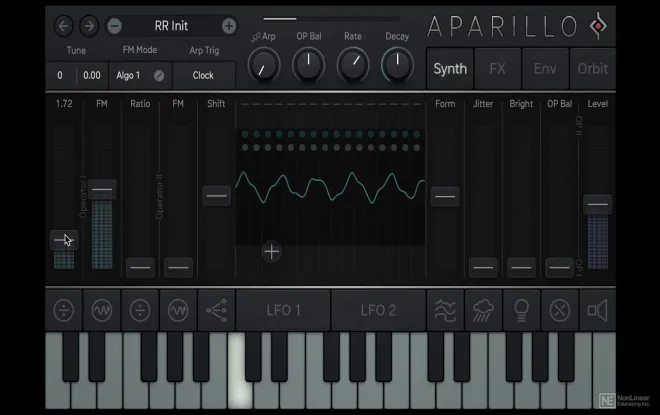Toggle the first gray dot in the lower row

coord(245,148)
